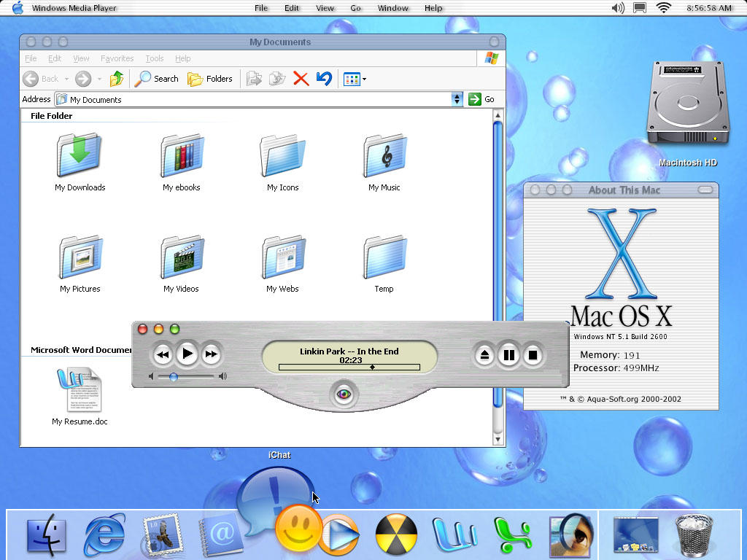Open the My Webs folder
The height and width of the screenshot is (560, 747).
pyautogui.click(x=283, y=257)
